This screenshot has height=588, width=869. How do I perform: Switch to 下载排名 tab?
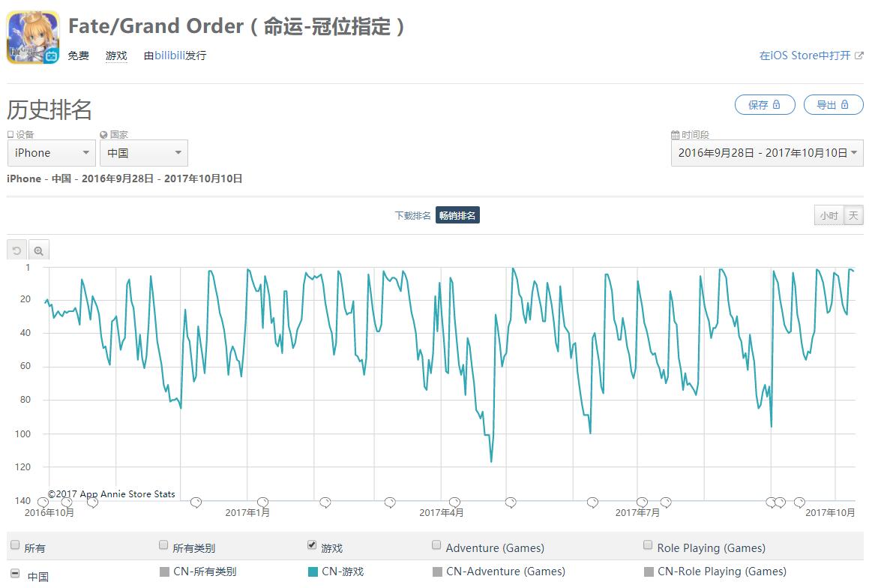click(x=412, y=215)
